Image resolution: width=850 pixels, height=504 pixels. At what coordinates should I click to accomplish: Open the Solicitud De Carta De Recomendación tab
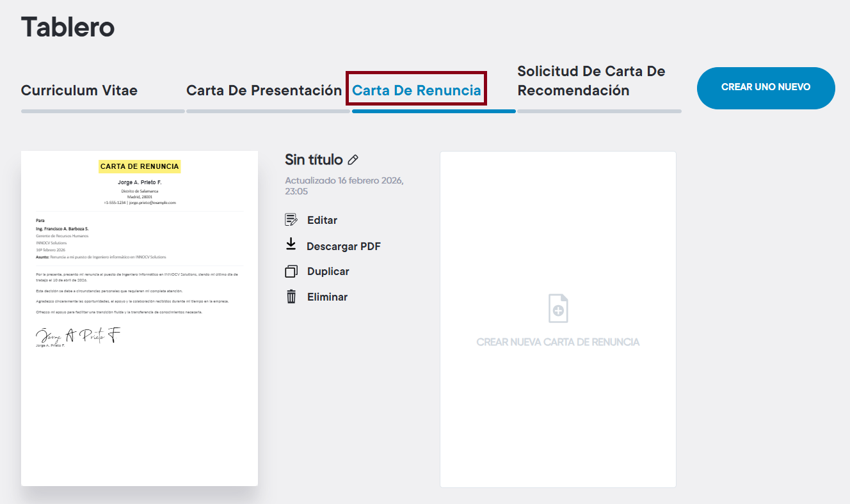[590, 80]
